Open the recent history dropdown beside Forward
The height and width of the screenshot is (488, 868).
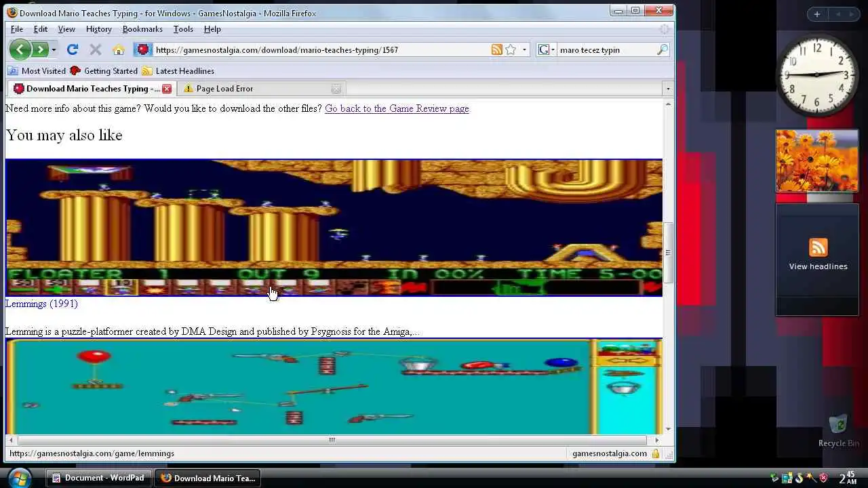[x=54, y=49]
